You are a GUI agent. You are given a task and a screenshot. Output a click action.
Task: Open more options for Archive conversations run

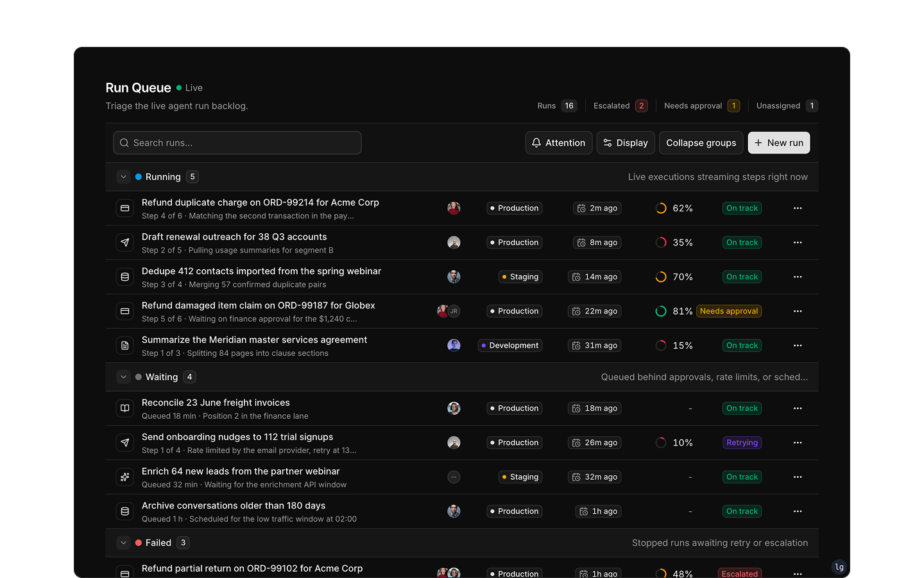[798, 511]
